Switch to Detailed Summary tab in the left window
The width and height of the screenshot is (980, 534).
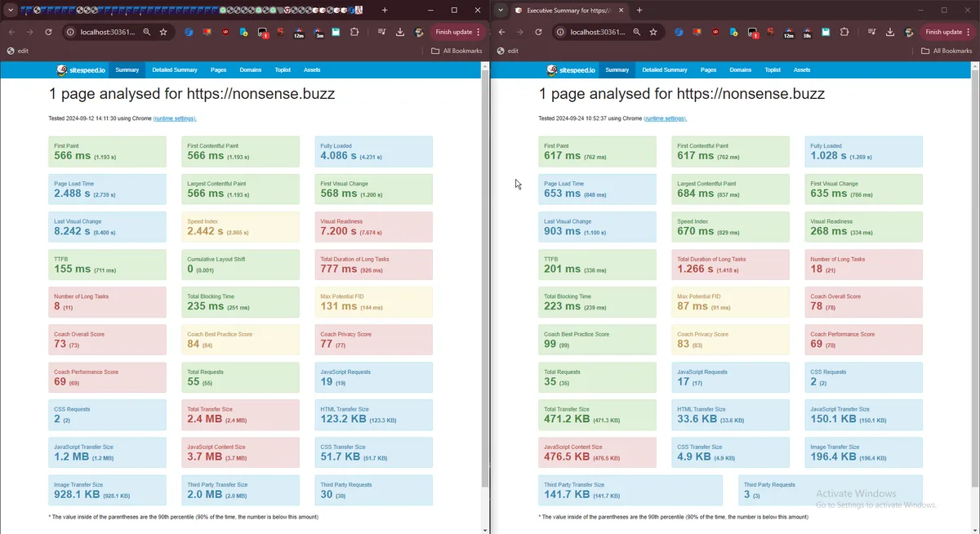pyautogui.click(x=174, y=70)
